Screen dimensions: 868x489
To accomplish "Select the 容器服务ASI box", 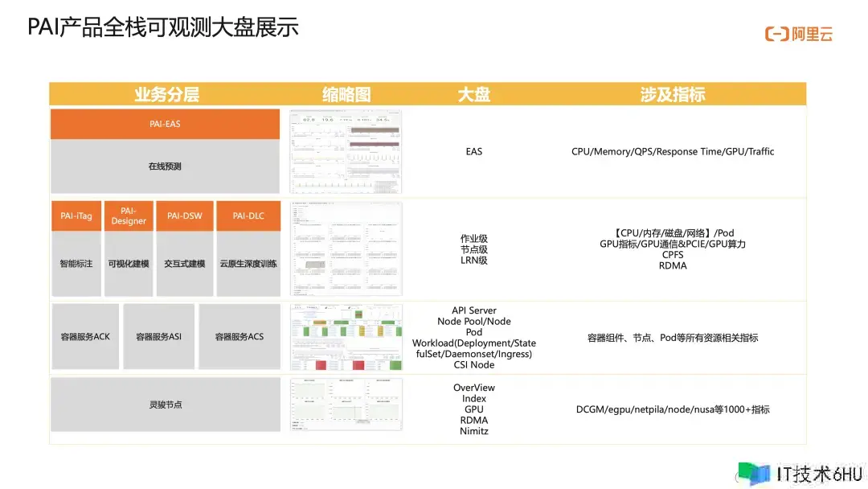I will (x=159, y=337).
